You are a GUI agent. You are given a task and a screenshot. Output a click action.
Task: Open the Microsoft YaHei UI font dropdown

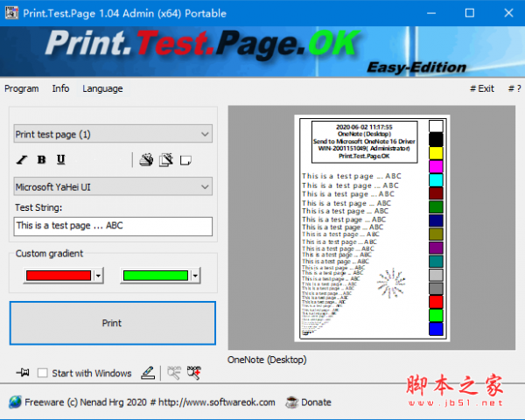(113, 186)
